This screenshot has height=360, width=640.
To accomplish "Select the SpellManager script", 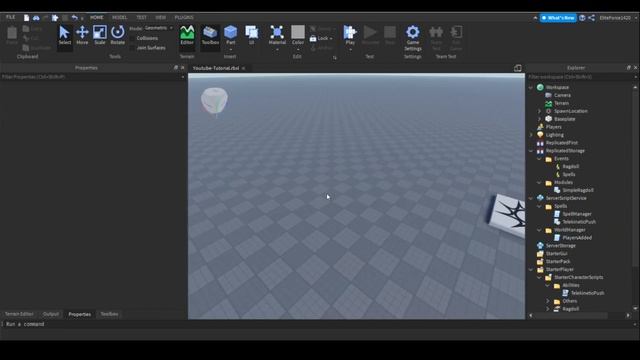I will 577,214.
